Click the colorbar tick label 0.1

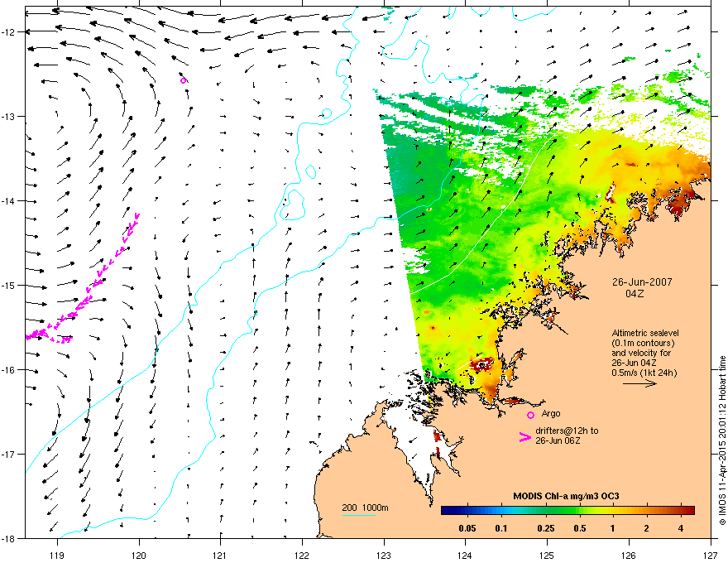(501, 528)
